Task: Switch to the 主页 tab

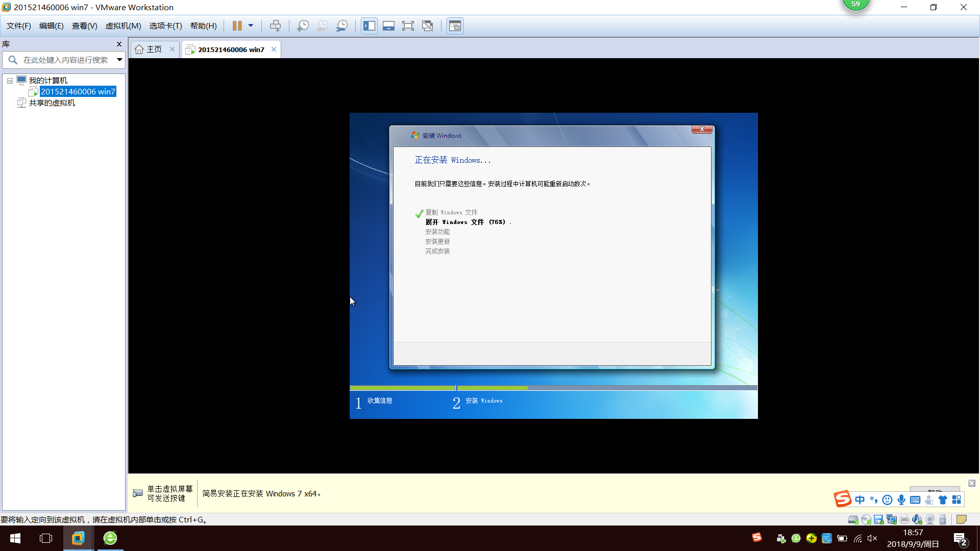Action: 154,49
